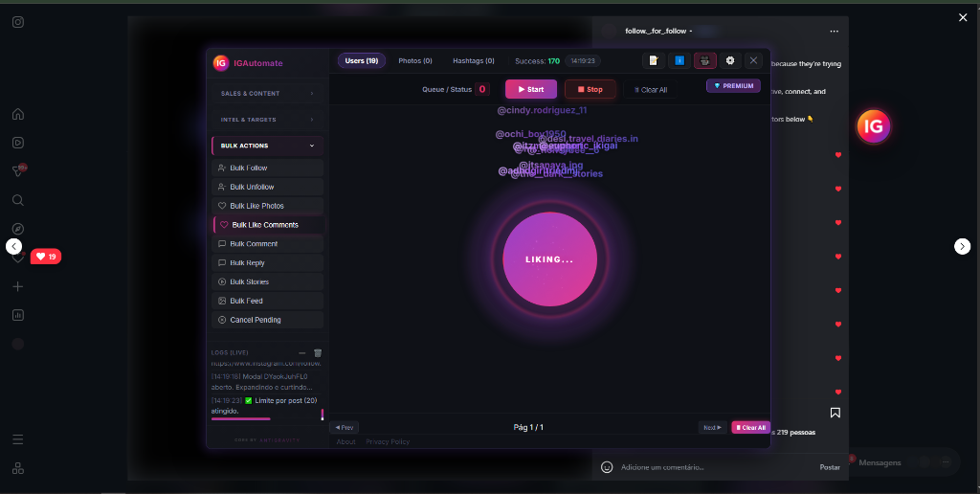Open Instagram search from sidebar
The width and height of the screenshot is (980, 494).
(x=18, y=200)
